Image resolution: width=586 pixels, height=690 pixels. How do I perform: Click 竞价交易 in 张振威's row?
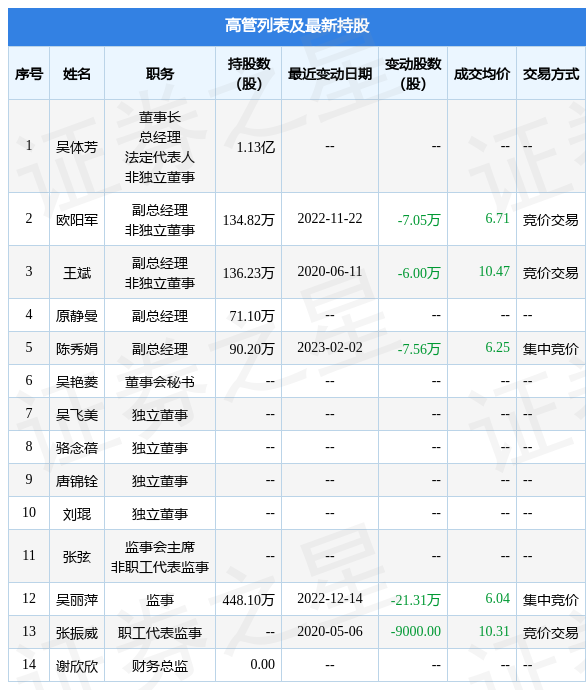tap(551, 632)
